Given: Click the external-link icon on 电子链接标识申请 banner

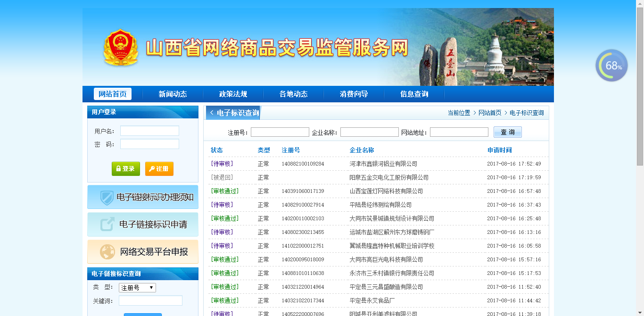Looking at the screenshot, I should point(107,225).
